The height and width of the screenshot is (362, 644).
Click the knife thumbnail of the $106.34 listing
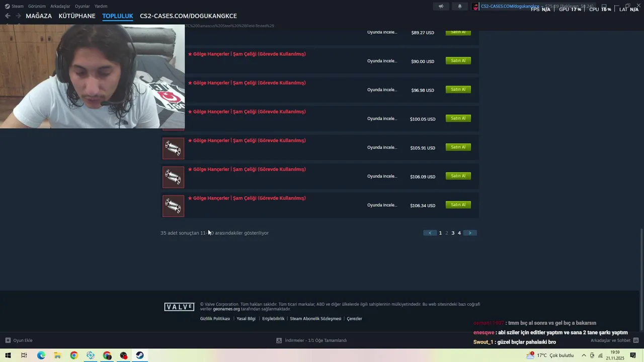(x=173, y=206)
